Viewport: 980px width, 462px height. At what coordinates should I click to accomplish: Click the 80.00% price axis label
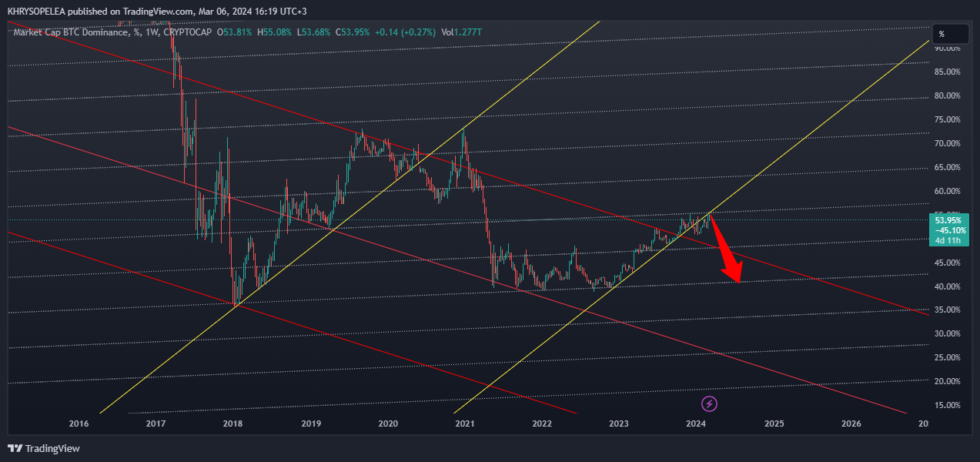pyautogui.click(x=947, y=95)
